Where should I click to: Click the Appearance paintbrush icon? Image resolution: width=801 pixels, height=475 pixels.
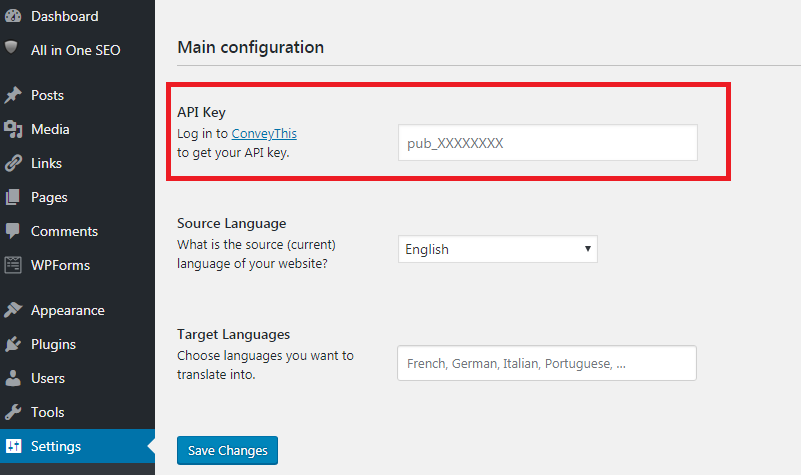tap(13, 310)
